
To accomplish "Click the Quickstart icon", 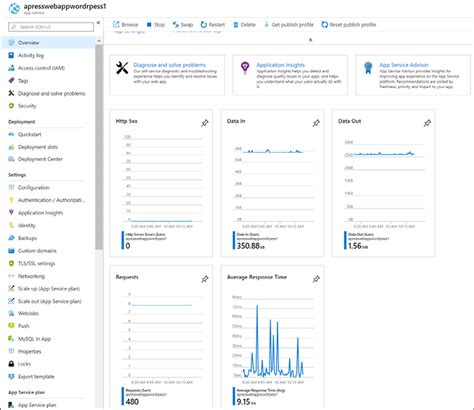I will click(11, 134).
